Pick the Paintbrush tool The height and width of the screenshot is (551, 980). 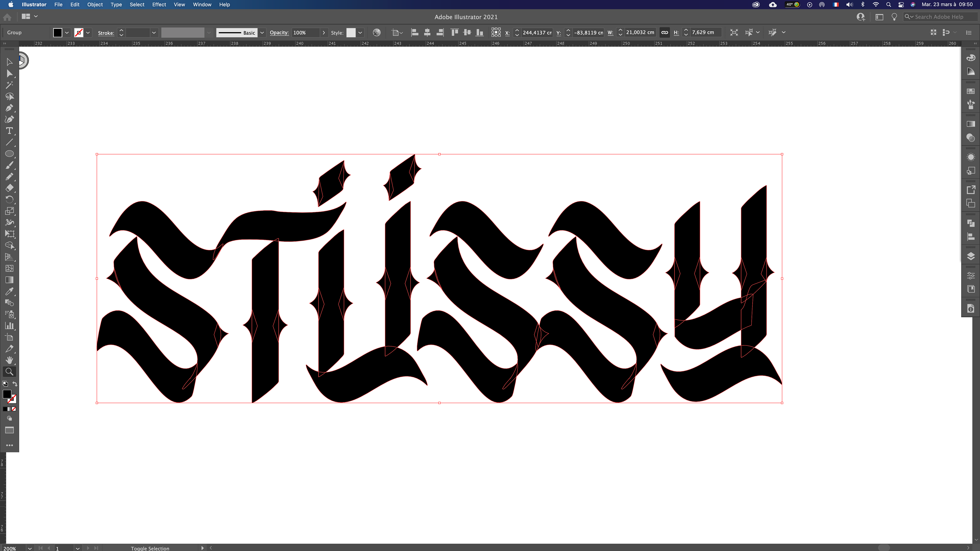point(9,165)
